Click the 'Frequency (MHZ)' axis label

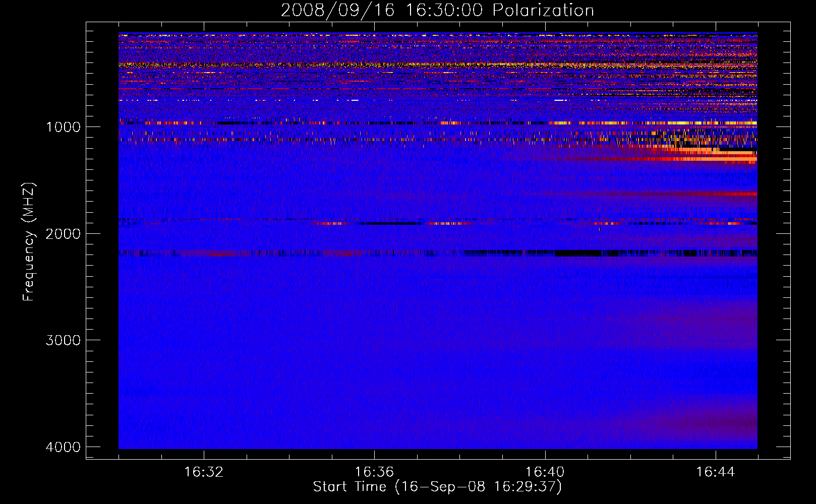coord(29,242)
